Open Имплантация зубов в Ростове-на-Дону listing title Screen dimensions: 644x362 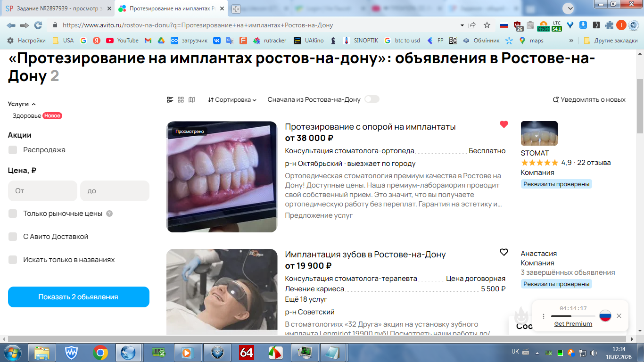[365, 255]
